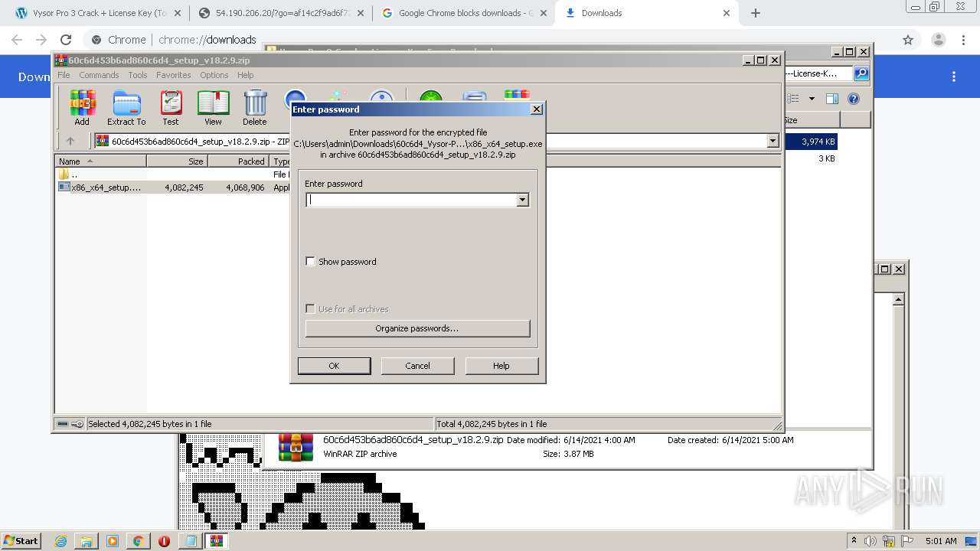Click the search icon in Explorer window
The height and width of the screenshot is (551, 980).
(x=861, y=73)
